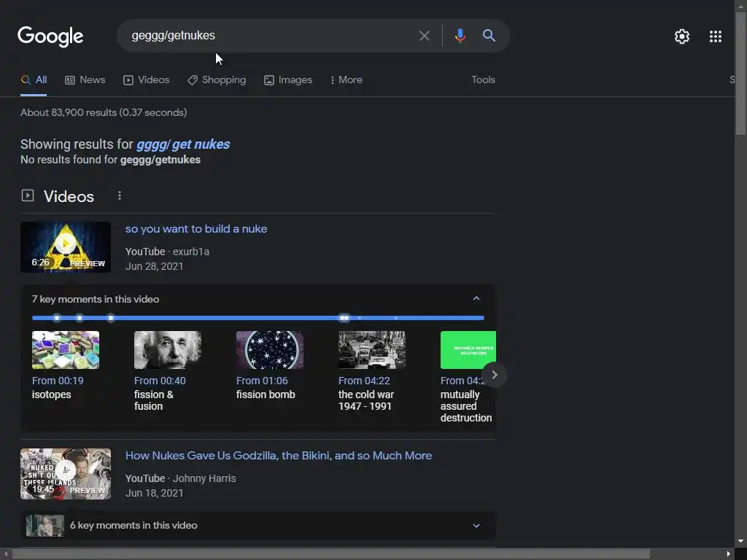Click the 'Jun 18, 2021' date
Image resolution: width=747 pixels, height=560 pixels.
point(155,493)
